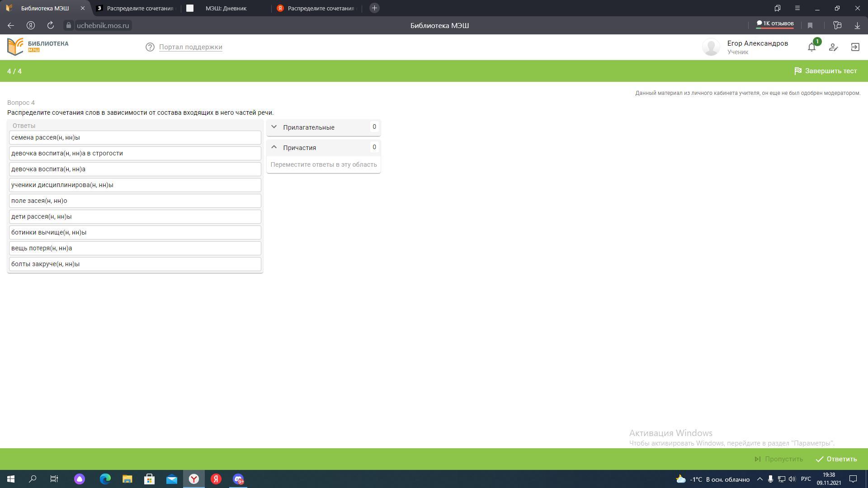Click the uchebnik.mos.ru address field
Screen dimensions: 868x488
tap(103, 25)
